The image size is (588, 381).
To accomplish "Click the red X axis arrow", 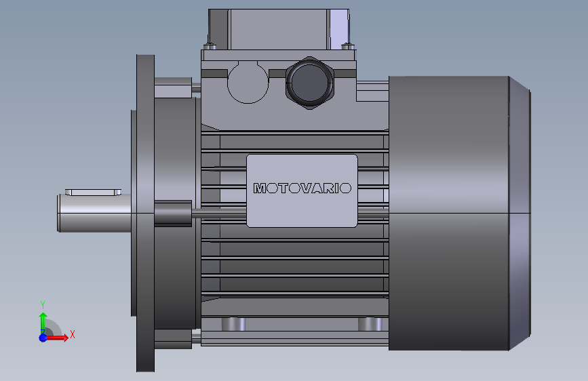I will click(58, 338).
